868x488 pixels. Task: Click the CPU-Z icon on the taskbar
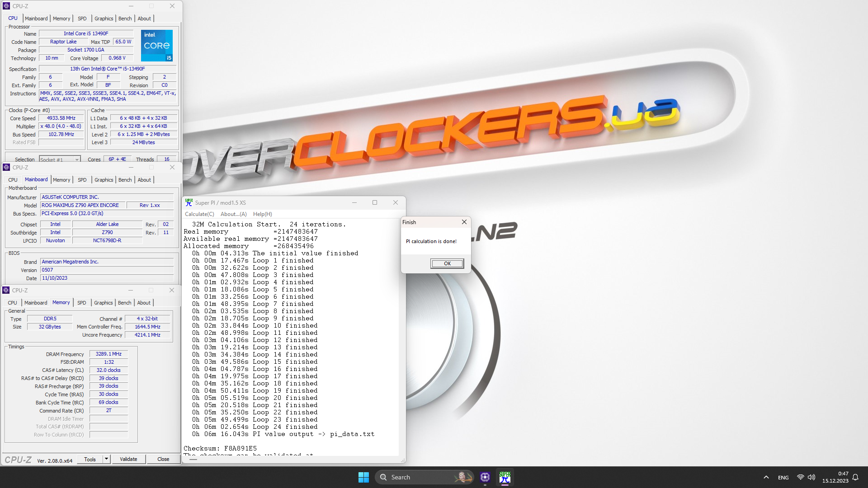485,477
